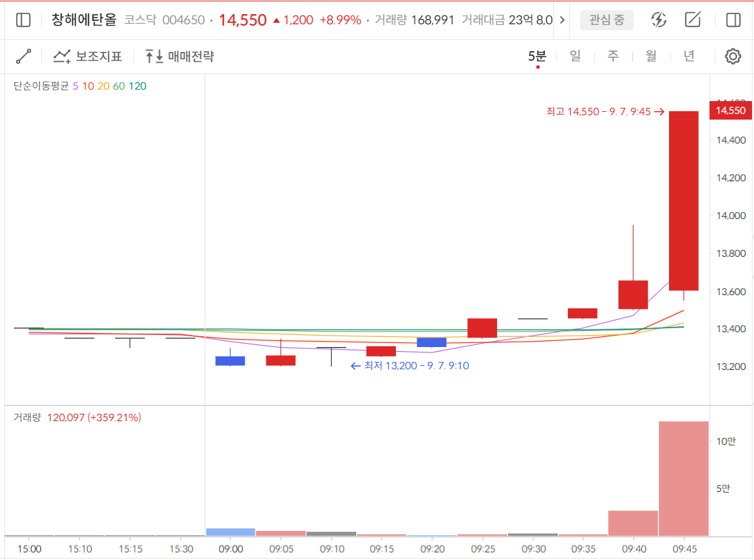Select the red 10-period moving average
Image resolution: width=754 pixels, height=560 pixels.
point(88,86)
